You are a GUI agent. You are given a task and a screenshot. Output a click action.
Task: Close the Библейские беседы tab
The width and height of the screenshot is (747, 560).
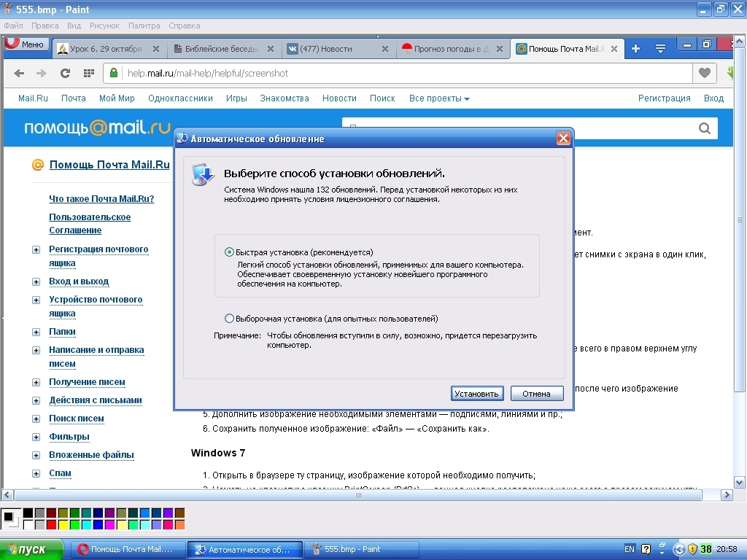[271, 49]
